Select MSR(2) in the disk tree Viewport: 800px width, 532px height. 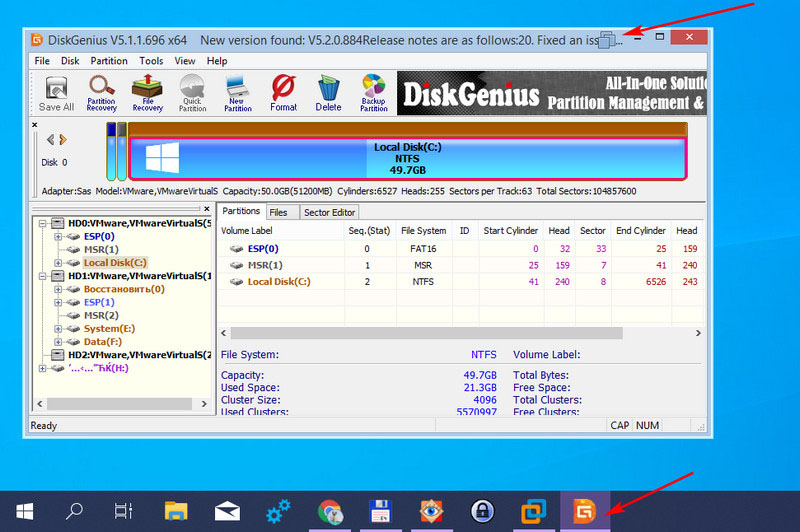(x=101, y=316)
